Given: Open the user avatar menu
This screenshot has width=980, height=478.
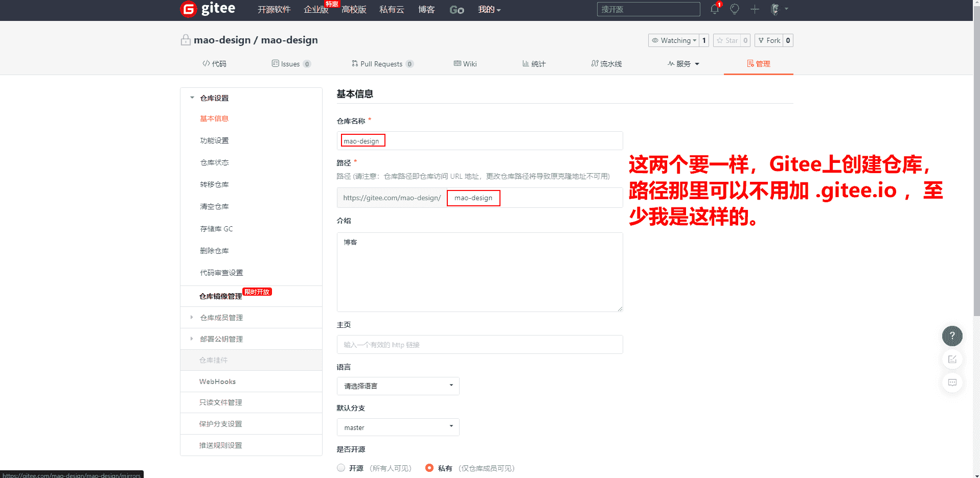Looking at the screenshot, I should coord(776,9).
